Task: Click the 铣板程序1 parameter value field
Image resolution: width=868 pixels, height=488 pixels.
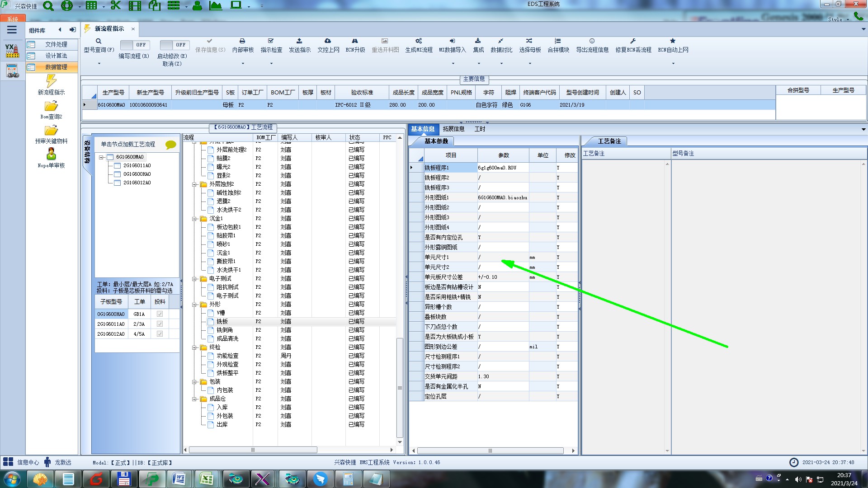Action: click(503, 168)
